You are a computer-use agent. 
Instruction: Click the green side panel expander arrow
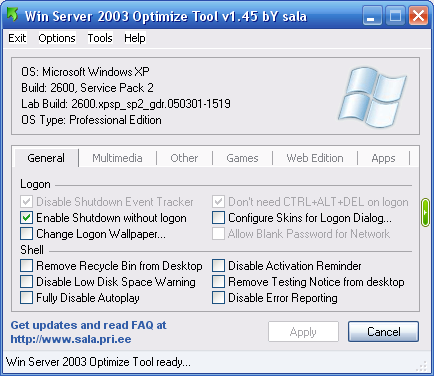tap(425, 212)
